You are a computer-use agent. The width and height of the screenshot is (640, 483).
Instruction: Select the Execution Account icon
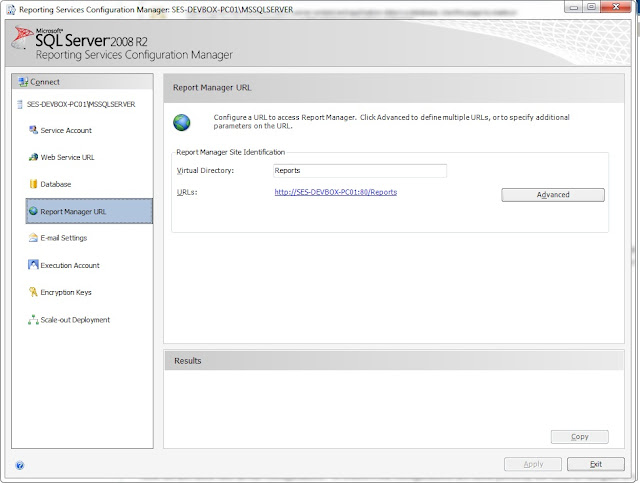33,265
